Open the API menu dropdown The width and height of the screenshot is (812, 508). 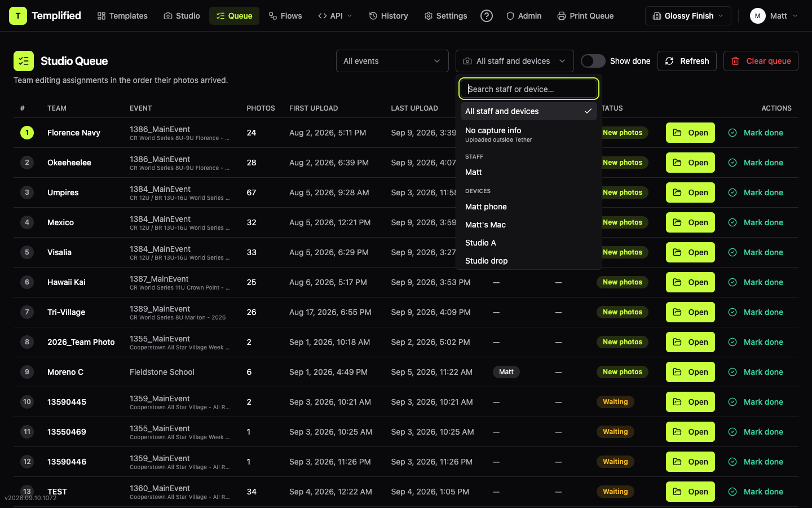(x=335, y=16)
